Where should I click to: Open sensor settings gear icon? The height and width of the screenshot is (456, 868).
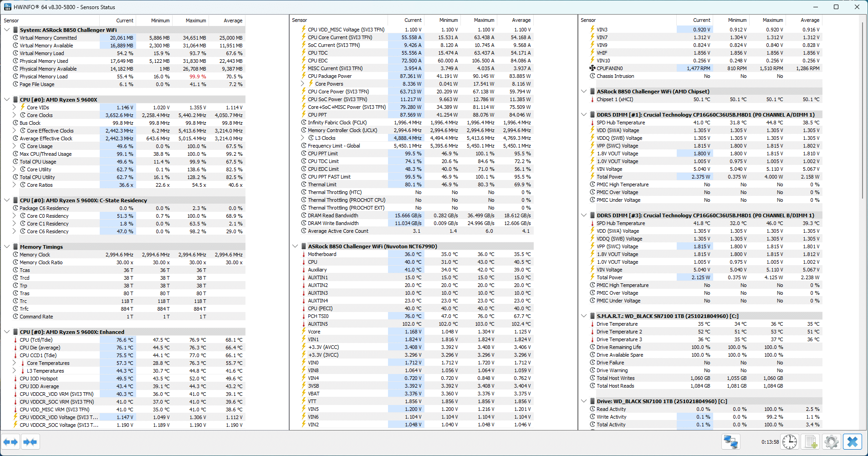pos(832,442)
